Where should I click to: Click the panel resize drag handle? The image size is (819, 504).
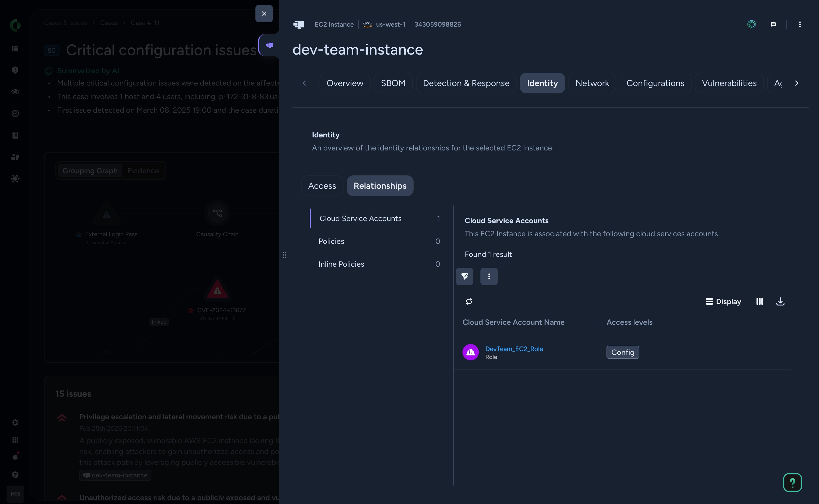click(x=285, y=255)
